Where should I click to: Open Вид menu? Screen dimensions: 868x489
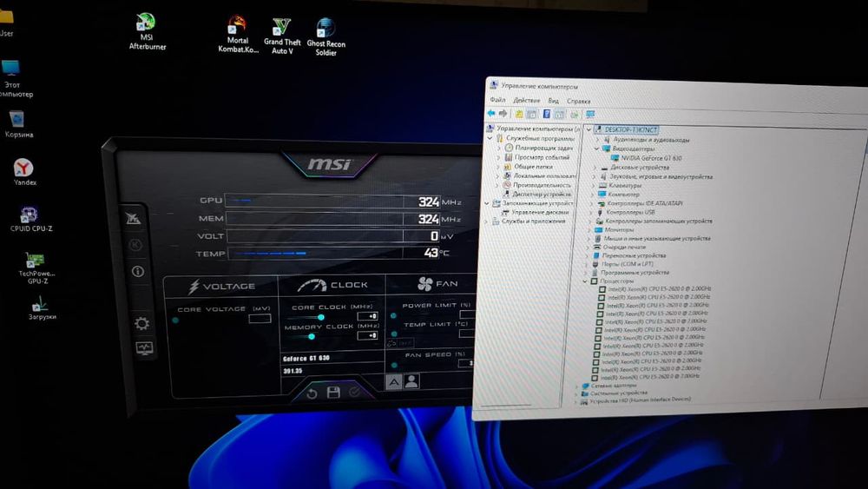tap(553, 101)
